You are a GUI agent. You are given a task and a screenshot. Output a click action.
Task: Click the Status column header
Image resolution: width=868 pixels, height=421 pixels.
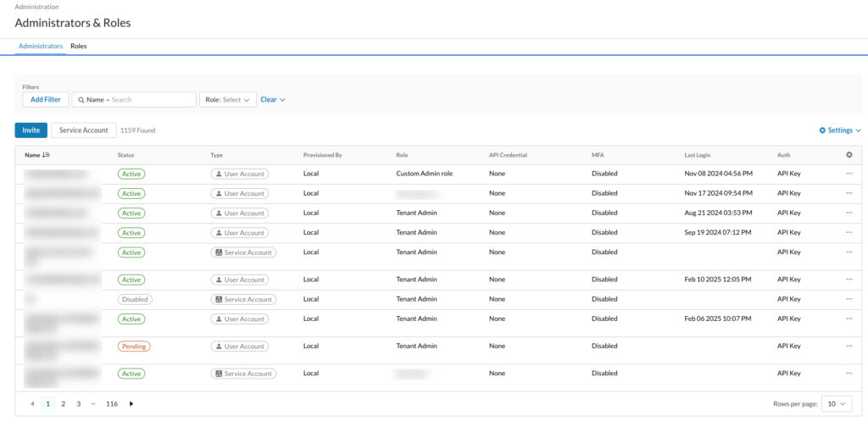[126, 156]
